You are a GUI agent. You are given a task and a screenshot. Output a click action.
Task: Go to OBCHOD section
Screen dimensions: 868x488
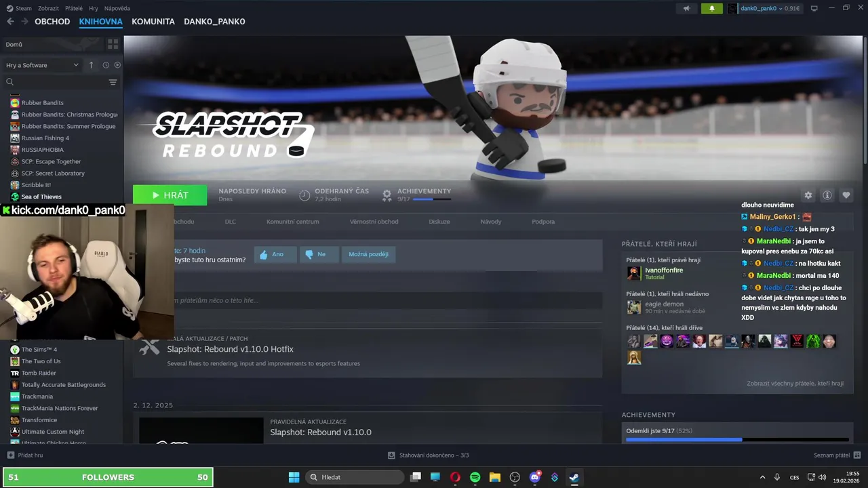coord(52,22)
